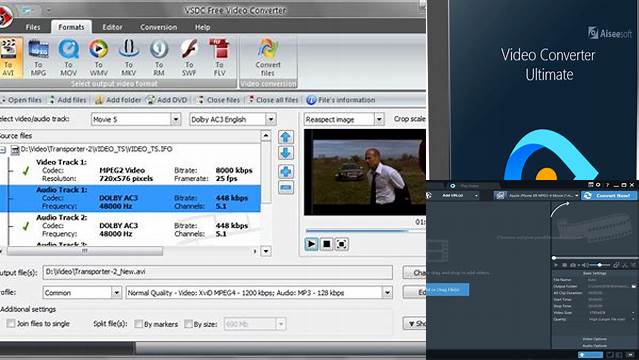
Task: Select the To MKV output format
Action: point(128,57)
